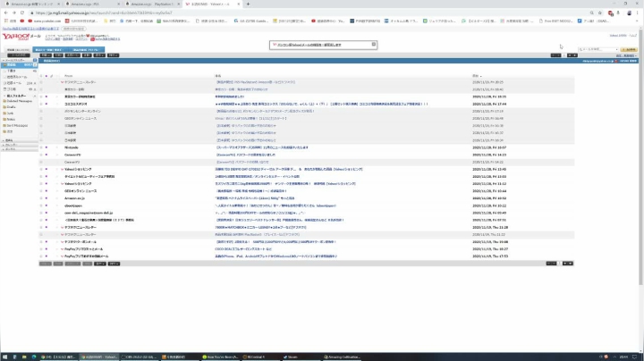Screen dimensions: 644x361
Task: Open the ゴミ箱 trash folder
Action: pyautogui.click(x=11, y=89)
